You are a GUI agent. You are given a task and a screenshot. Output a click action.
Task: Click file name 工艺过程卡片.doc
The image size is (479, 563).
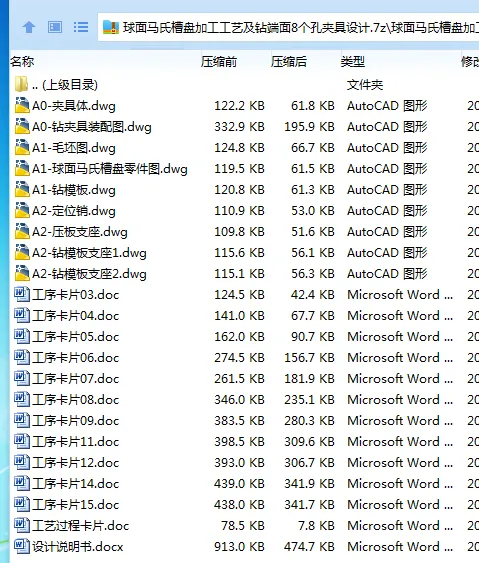tap(80, 526)
